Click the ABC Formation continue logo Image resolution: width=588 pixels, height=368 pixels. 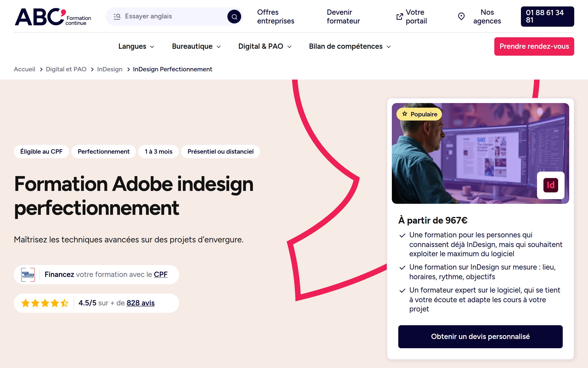(x=53, y=17)
